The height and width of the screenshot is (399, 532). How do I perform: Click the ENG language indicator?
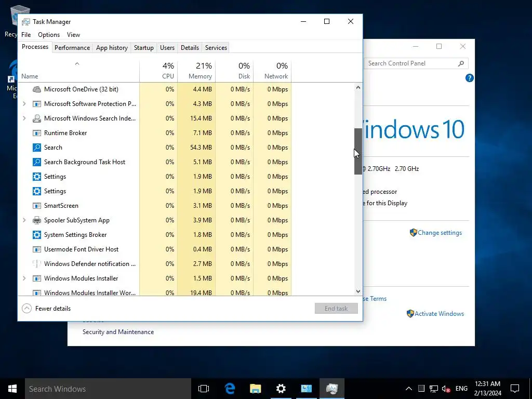click(461, 389)
